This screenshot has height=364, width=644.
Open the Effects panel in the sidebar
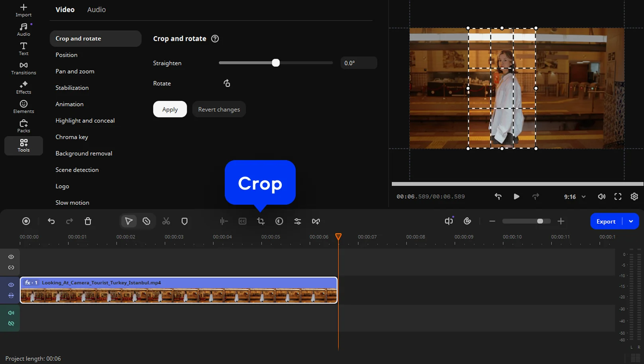pos(24,87)
